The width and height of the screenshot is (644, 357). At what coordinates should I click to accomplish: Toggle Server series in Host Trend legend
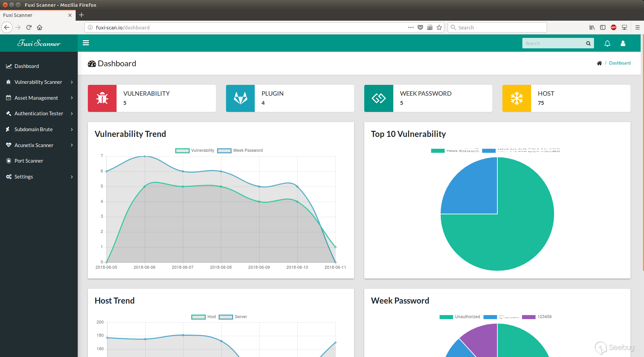(233, 317)
